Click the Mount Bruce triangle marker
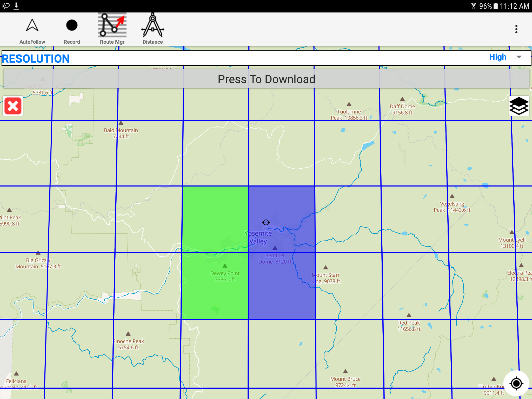532x399 pixels. [345, 371]
